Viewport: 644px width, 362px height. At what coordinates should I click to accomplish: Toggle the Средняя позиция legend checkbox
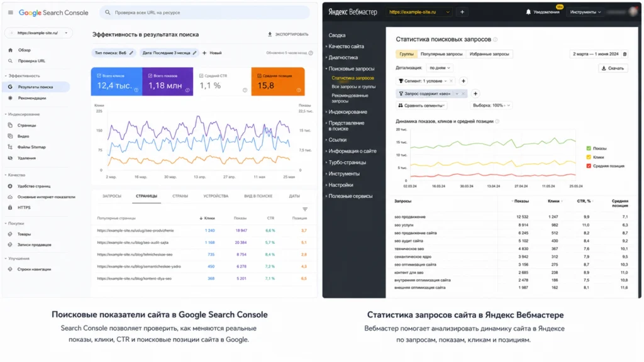point(589,166)
